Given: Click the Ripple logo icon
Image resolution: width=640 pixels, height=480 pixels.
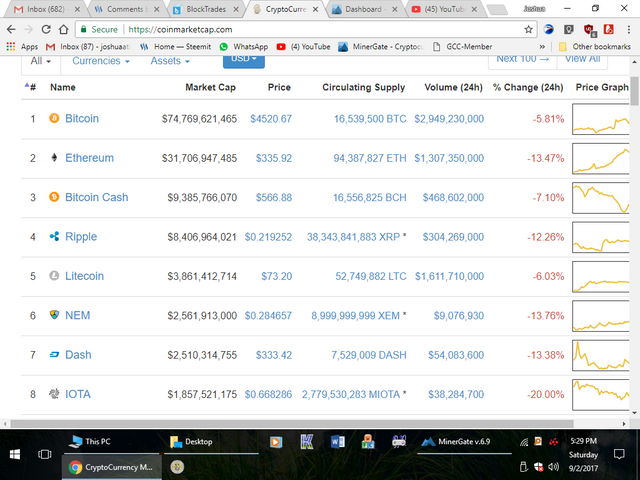Looking at the screenshot, I should pos(54,236).
